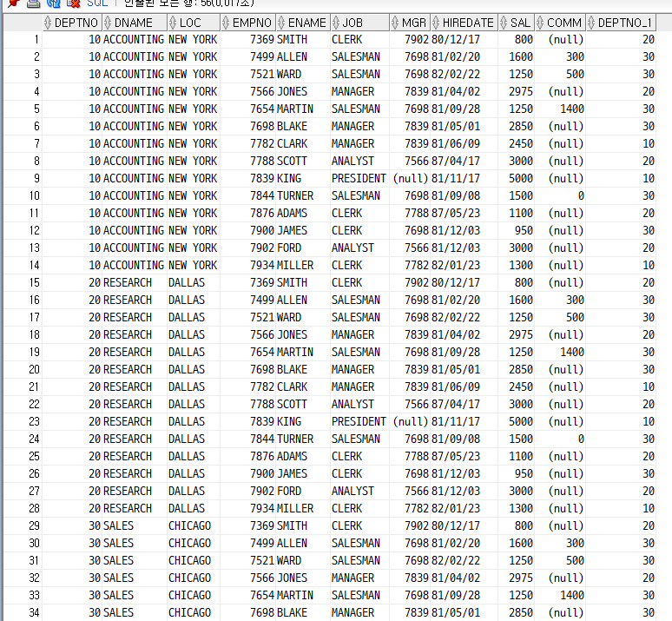Sort by the HIREDATE column header
The image size is (672, 621).
[464, 23]
